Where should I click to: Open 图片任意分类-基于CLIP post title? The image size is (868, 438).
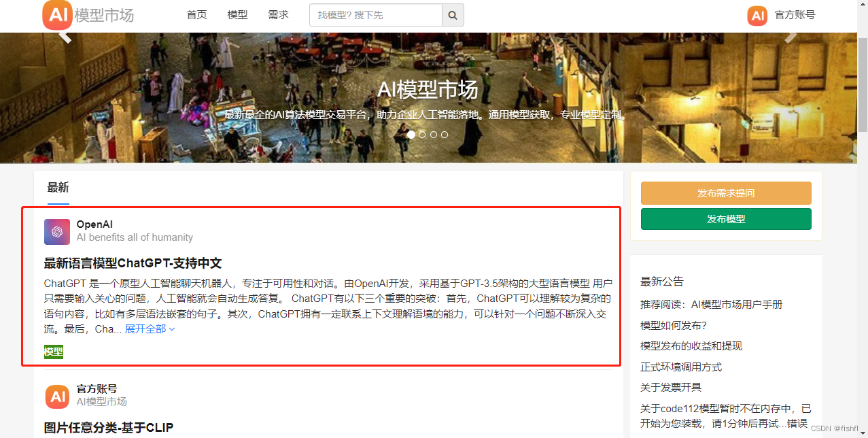point(109,428)
